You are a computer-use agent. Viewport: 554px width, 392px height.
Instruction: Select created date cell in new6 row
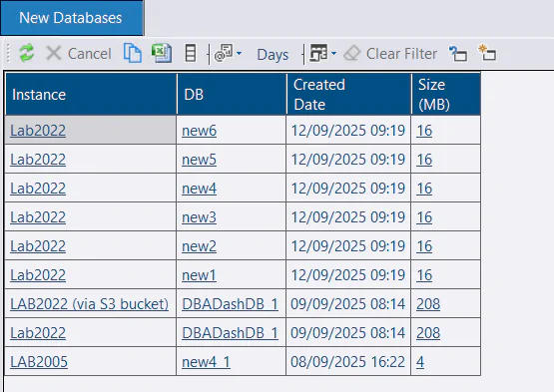tap(348, 131)
